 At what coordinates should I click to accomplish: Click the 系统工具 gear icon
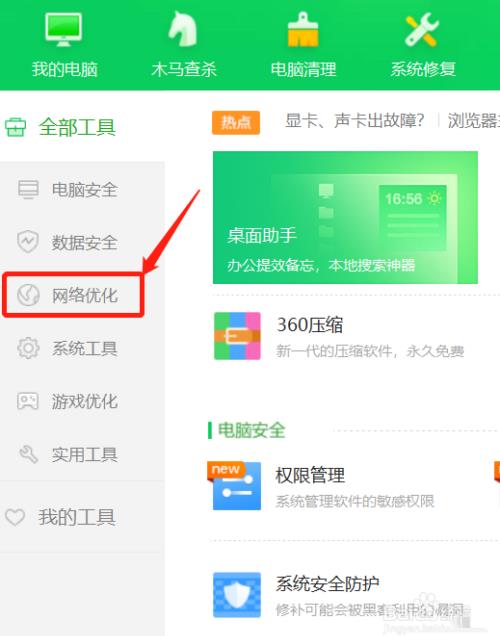(28, 348)
